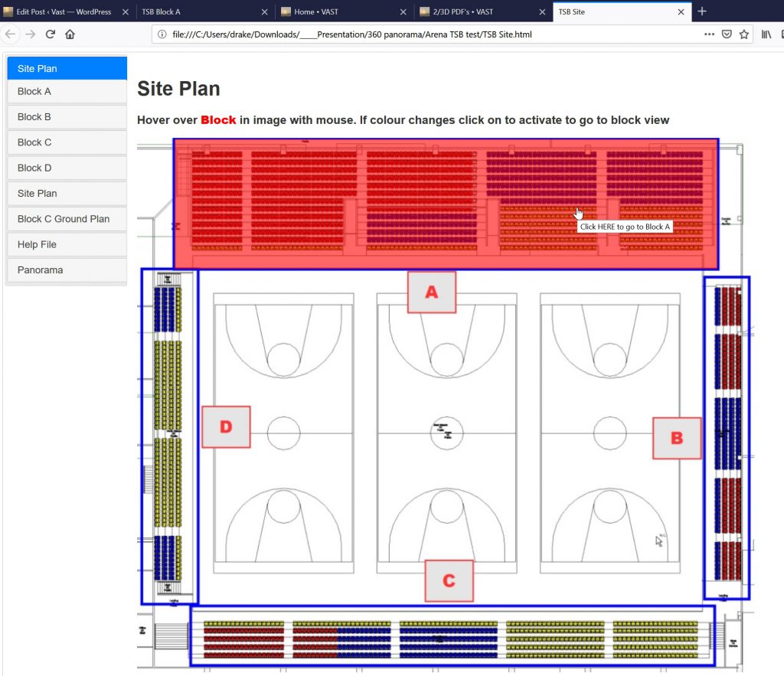Click the address bar URL field

(429, 34)
